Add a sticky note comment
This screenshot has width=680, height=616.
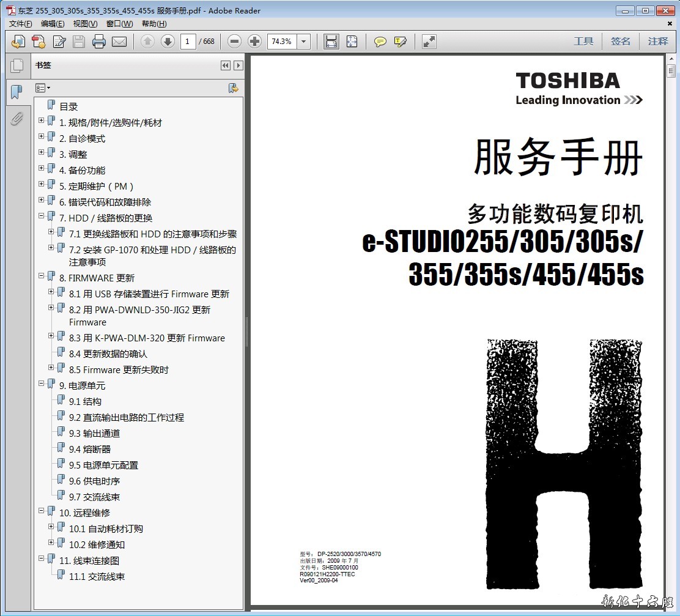(x=380, y=42)
